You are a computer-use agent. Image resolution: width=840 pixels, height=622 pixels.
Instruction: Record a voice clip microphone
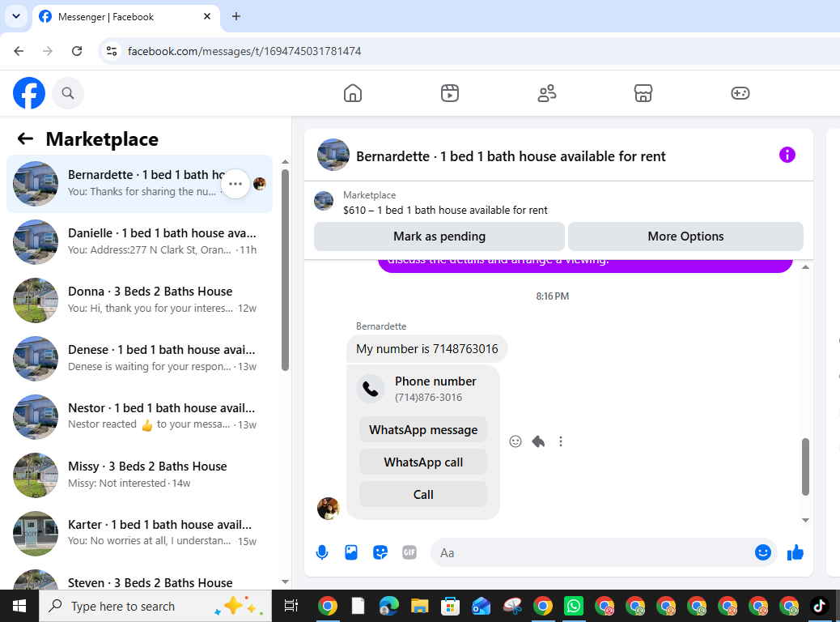pos(322,552)
